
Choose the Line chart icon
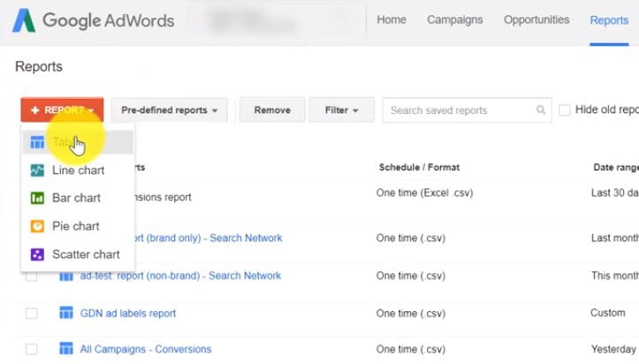point(37,171)
